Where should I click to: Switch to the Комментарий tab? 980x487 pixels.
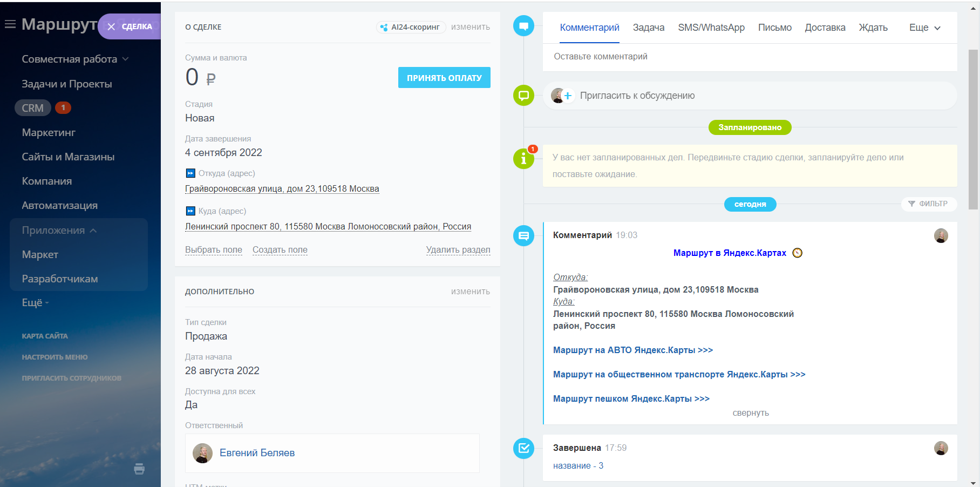[589, 28]
